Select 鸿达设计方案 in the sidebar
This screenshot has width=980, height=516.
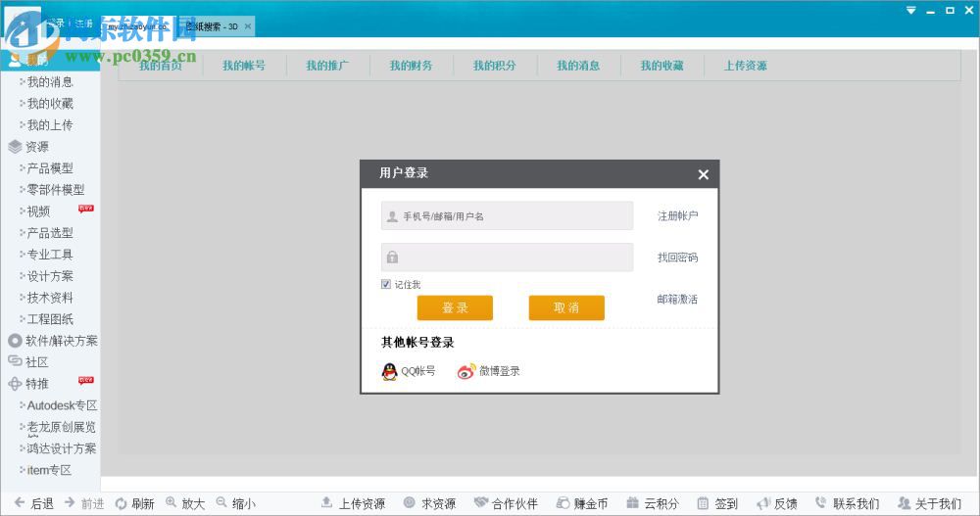pos(61,448)
